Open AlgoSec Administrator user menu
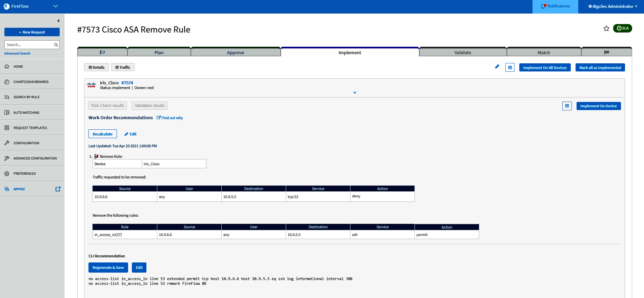This screenshot has height=298, width=644. point(612,6)
